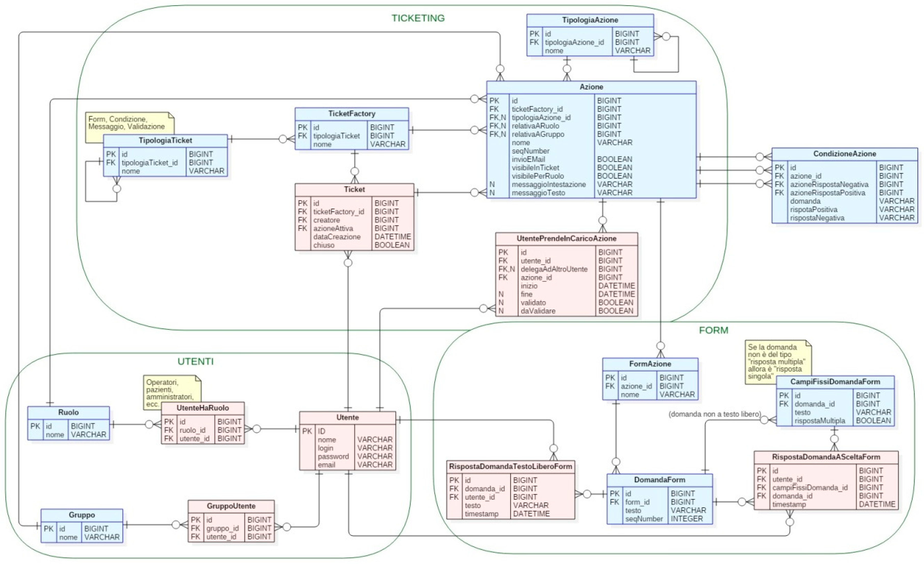Select the UtenteHaRuolo table header
This screenshot has height=564, width=924.
tap(202, 408)
